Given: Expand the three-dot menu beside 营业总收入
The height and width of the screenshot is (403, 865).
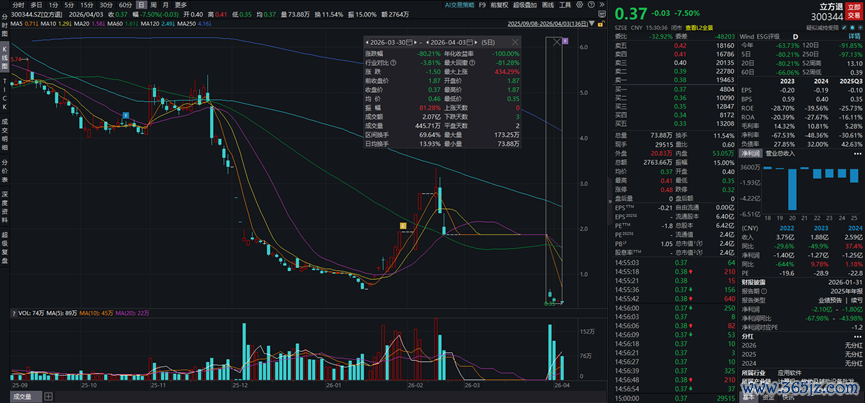Looking at the screenshot, I should pyautogui.click(x=858, y=154).
